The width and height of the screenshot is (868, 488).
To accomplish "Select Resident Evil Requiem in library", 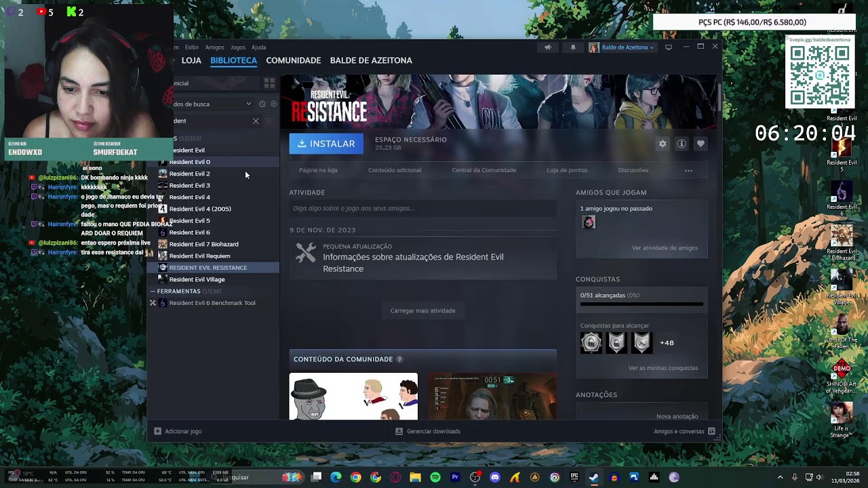I will pos(200,256).
